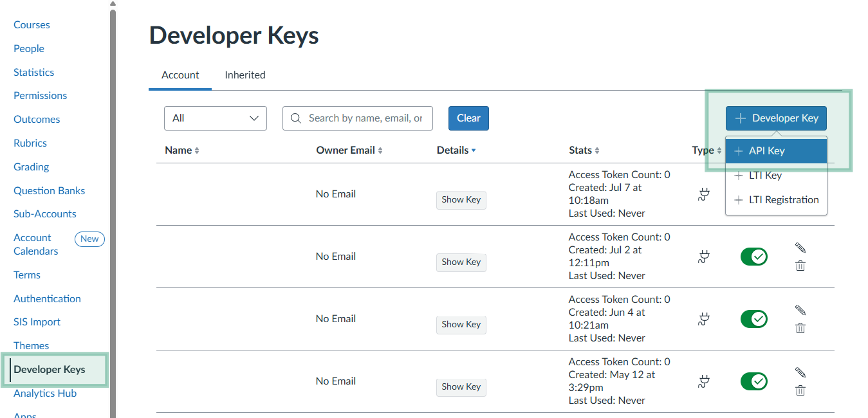Open Question Banks in the sidebar

coord(49,191)
